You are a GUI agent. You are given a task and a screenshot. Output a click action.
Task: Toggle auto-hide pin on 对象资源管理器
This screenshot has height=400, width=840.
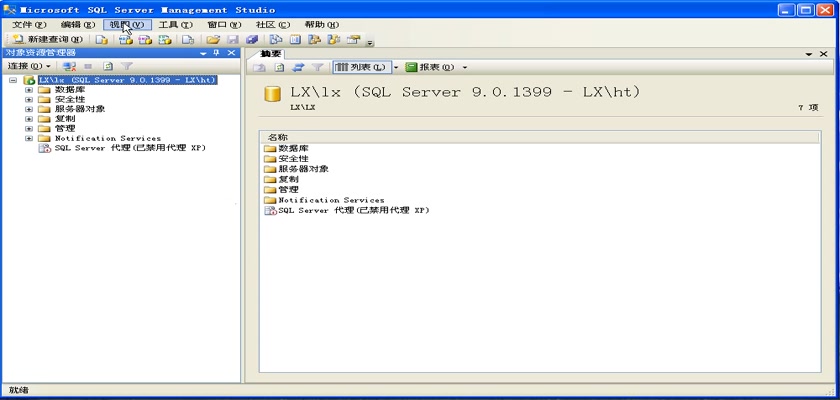click(x=216, y=52)
